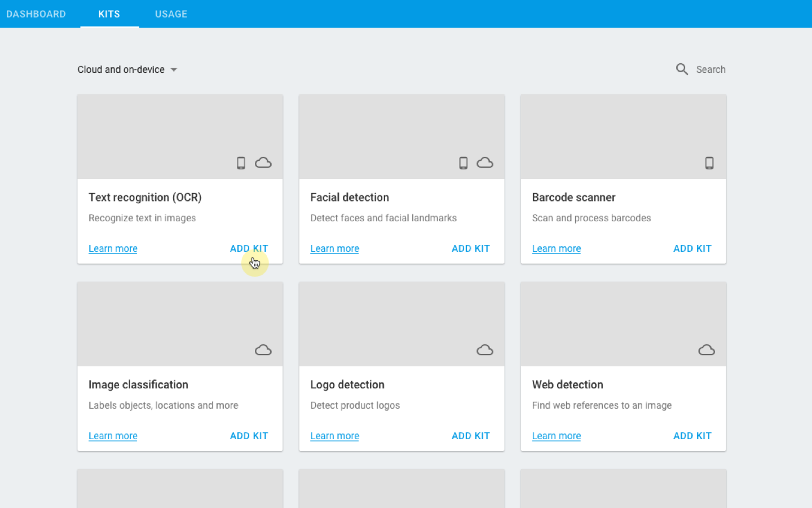
Task: Add the Logo detection kit
Action: click(x=470, y=436)
